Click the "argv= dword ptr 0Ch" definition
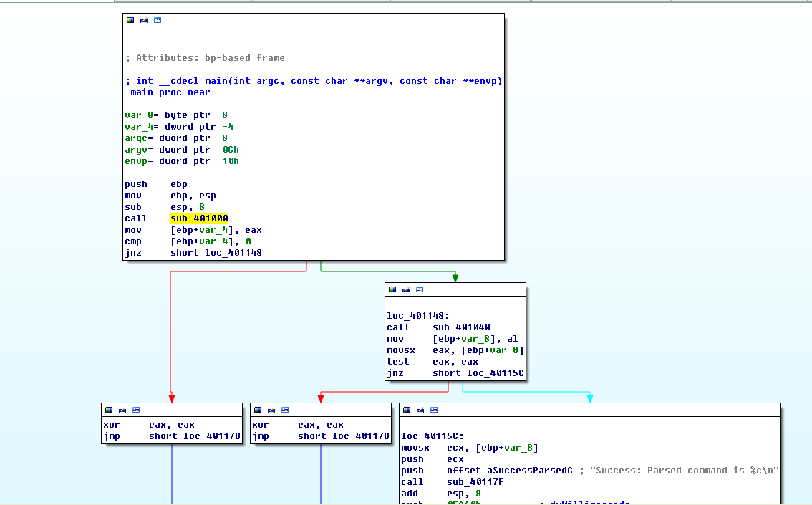This screenshot has width=812, height=505. click(x=182, y=150)
